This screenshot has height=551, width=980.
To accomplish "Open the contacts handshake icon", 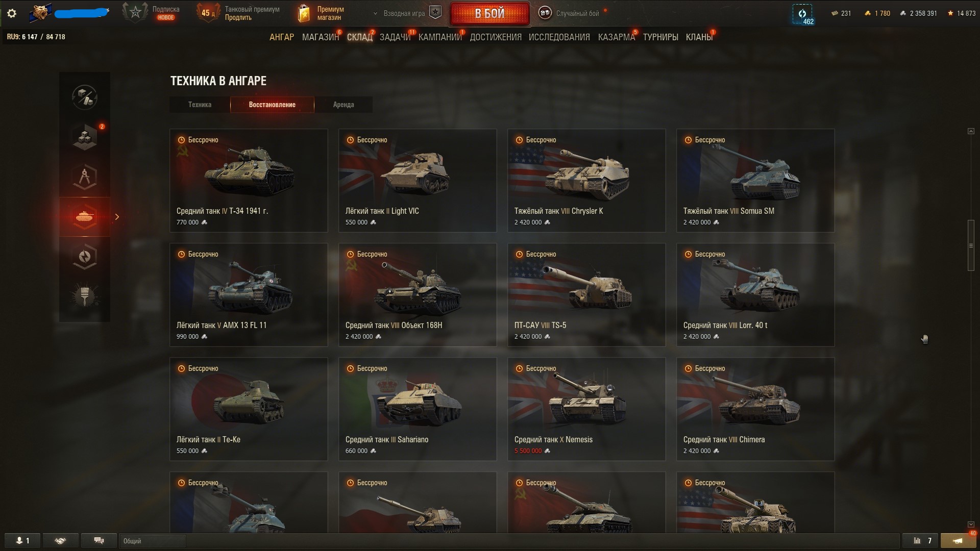I will click(x=60, y=541).
